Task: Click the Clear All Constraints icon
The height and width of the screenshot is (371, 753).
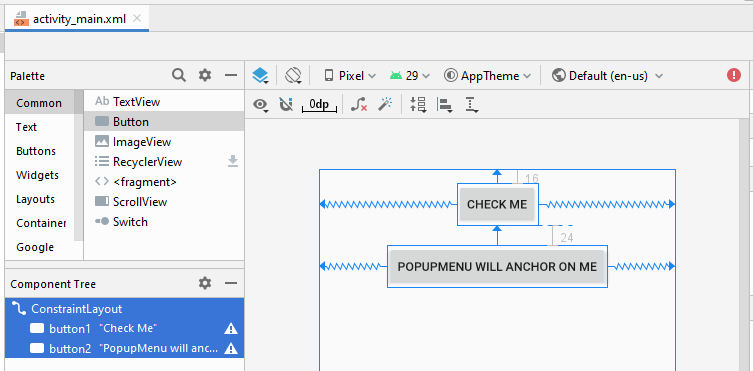Action: pyautogui.click(x=359, y=104)
